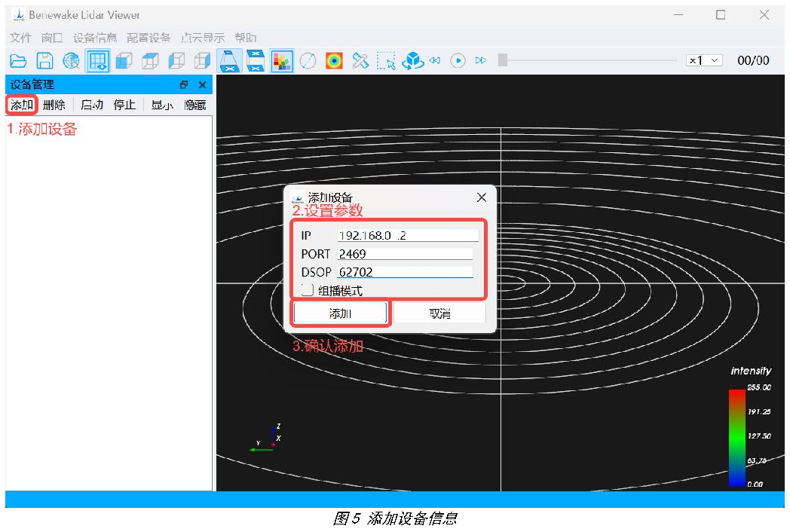
Task: Enable the 组播模式 checkbox
Action: coord(308,290)
